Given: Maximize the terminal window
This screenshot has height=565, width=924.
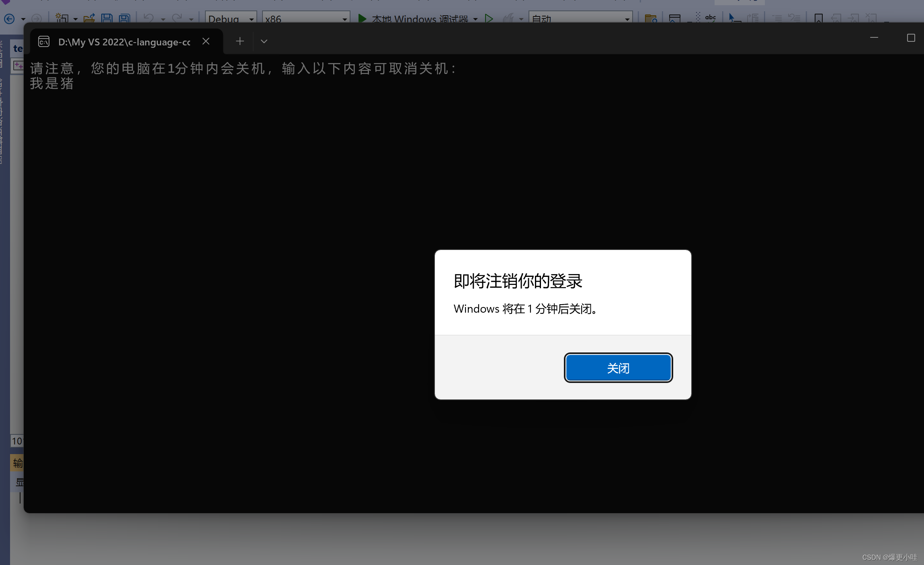Looking at the screenshot, I should 911,38.
